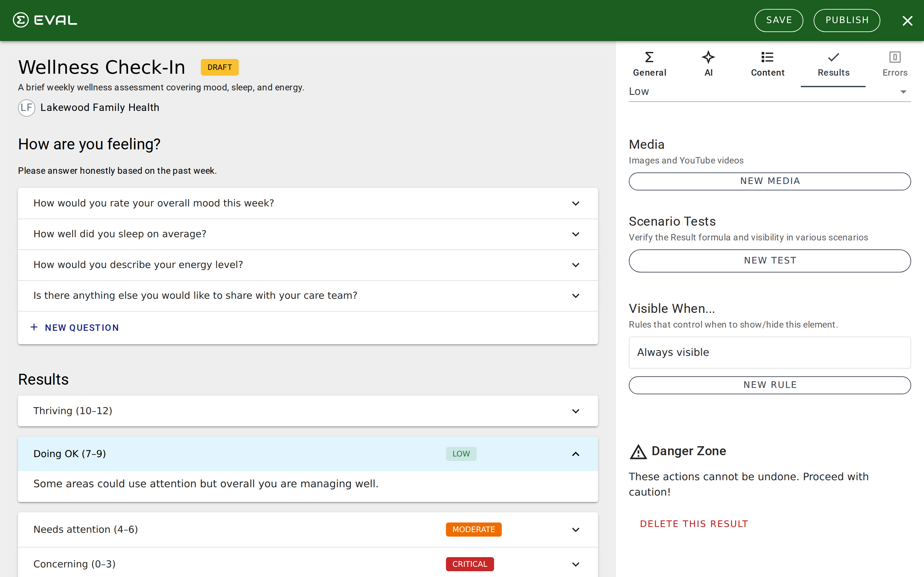Click the Danger Zone warning triangle
The image size is (924, 577).
[x=638, y=452]
